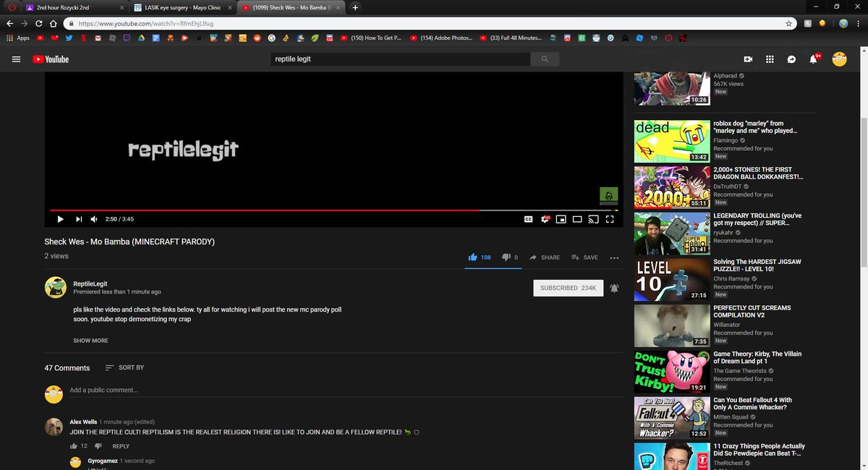Go back in browser history
The image size is (868, 470).
pos(10,23)
